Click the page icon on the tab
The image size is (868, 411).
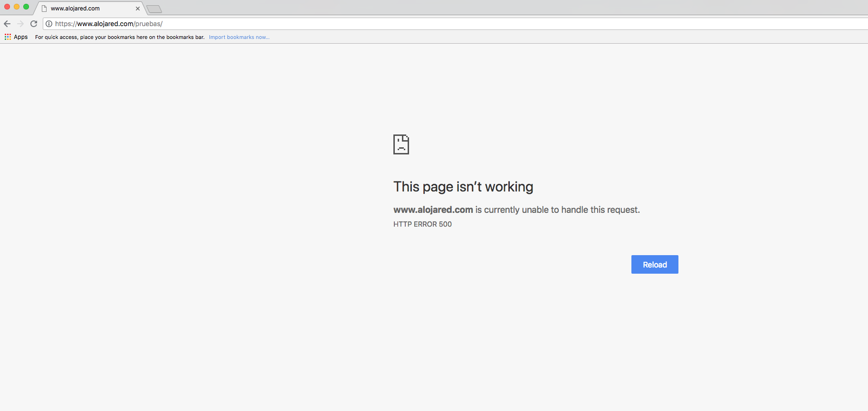(44, 9)
